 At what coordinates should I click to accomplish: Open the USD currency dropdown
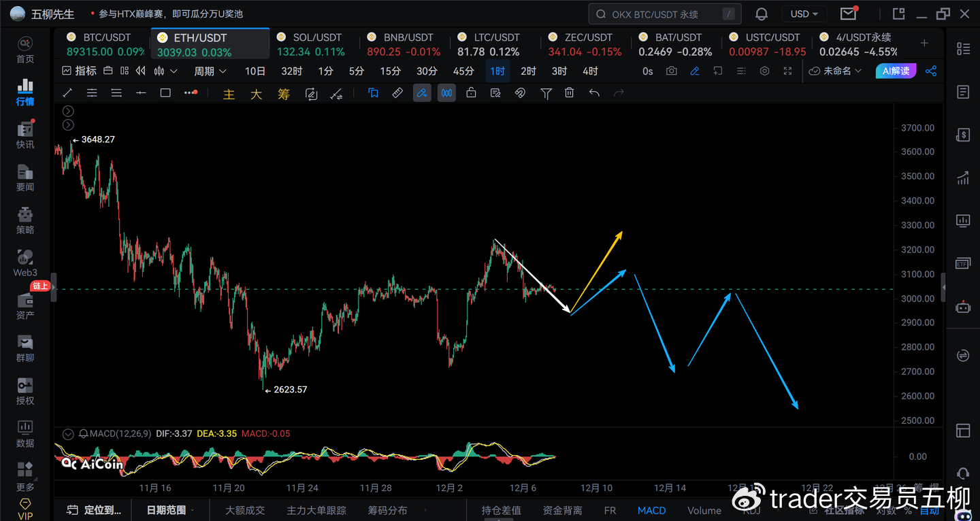click(x=804, y=14)
